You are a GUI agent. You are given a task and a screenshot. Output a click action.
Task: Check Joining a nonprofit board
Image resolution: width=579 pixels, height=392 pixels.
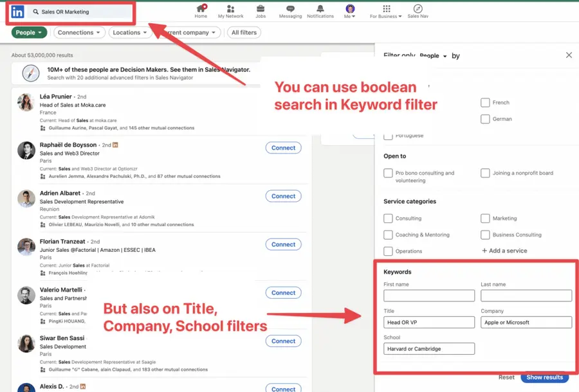485,173
